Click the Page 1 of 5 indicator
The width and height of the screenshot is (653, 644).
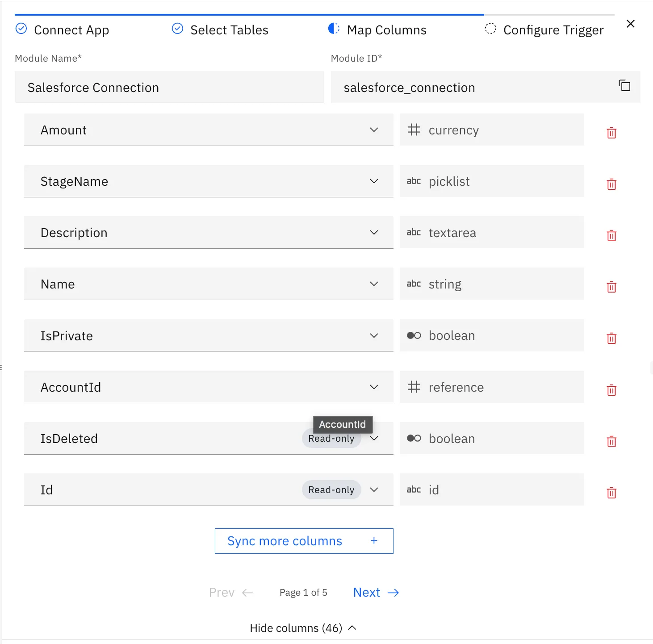tap(303, 592)
